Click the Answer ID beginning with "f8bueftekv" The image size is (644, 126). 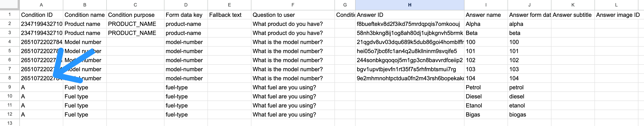coord(408,24)
